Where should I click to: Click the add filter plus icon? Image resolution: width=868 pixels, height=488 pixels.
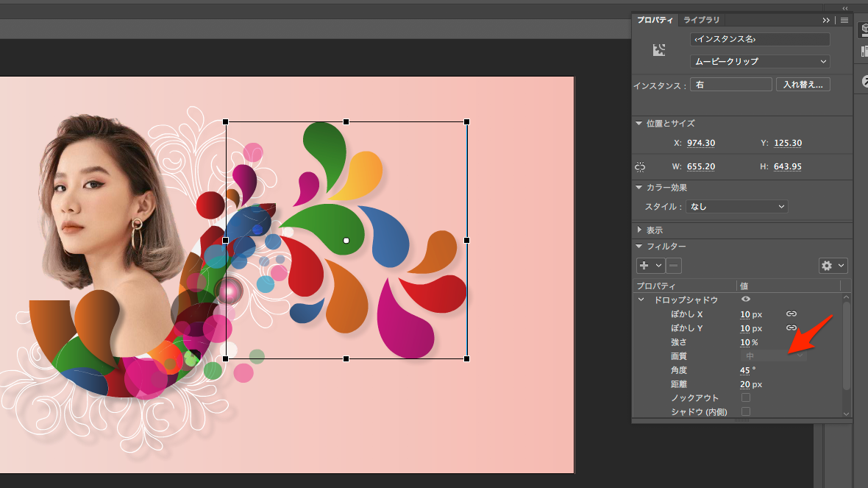click(644, 266)
